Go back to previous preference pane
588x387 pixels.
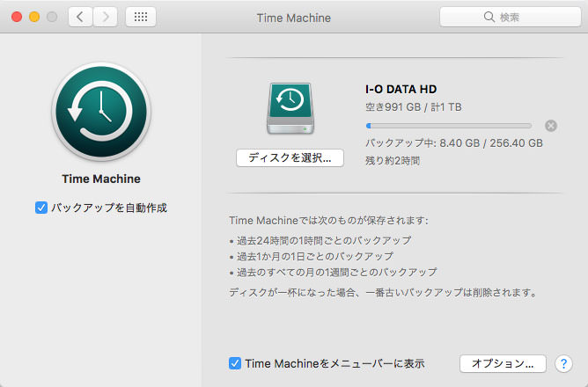(81, 17)
